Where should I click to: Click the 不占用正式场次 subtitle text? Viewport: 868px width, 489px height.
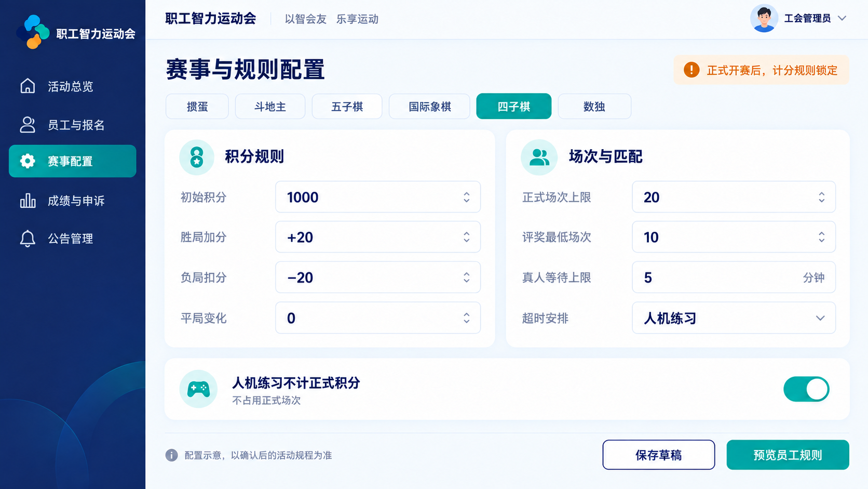point(266,400)
